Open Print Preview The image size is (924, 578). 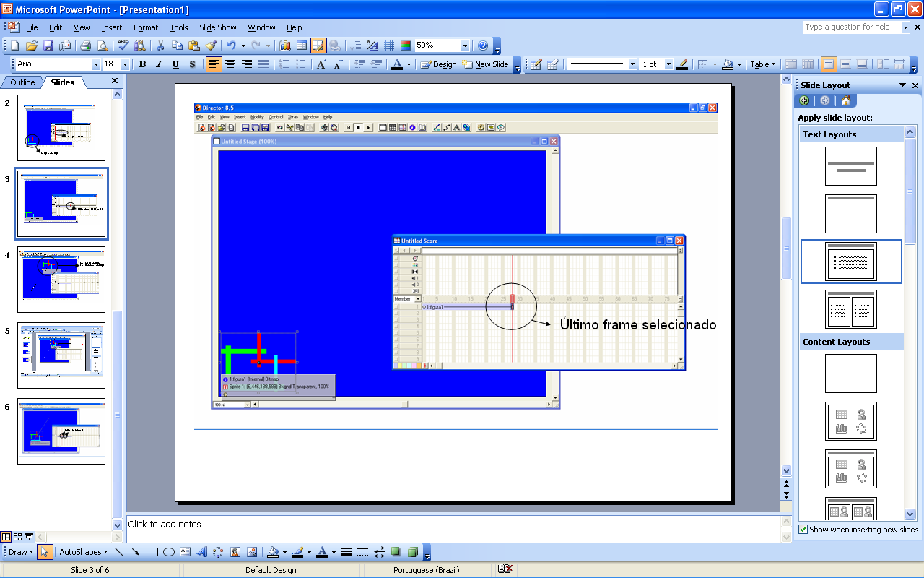(x=102, y=46)
